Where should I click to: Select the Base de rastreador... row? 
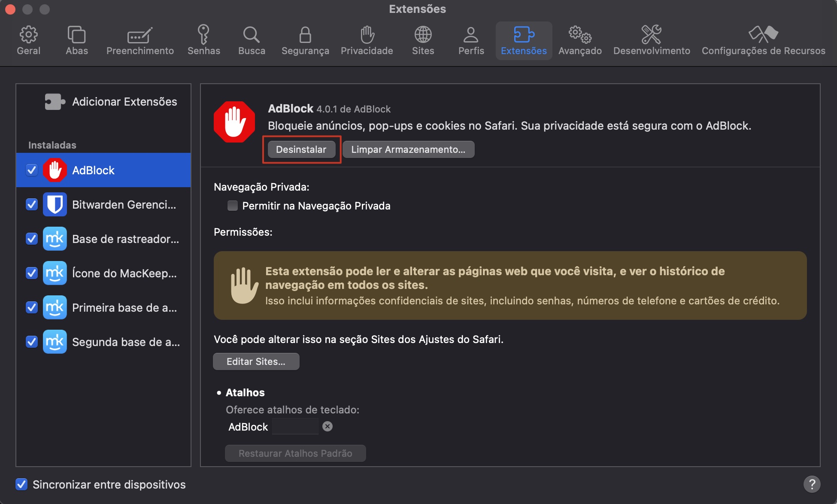coord(103,239)
